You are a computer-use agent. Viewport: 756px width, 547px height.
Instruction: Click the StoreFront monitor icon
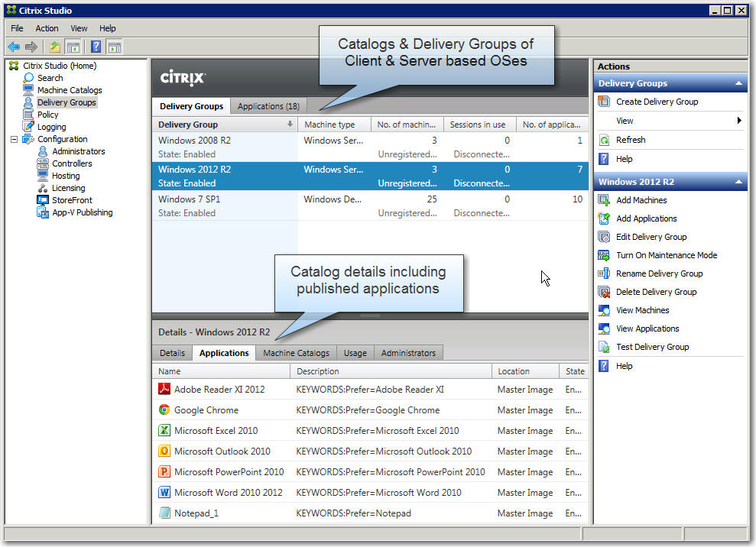(43, 200)
